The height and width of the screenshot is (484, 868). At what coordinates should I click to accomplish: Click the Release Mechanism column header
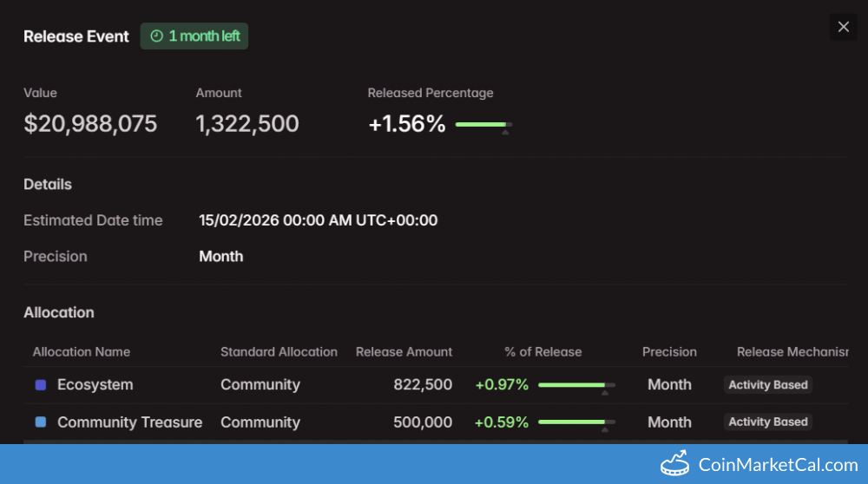[792, 352]
